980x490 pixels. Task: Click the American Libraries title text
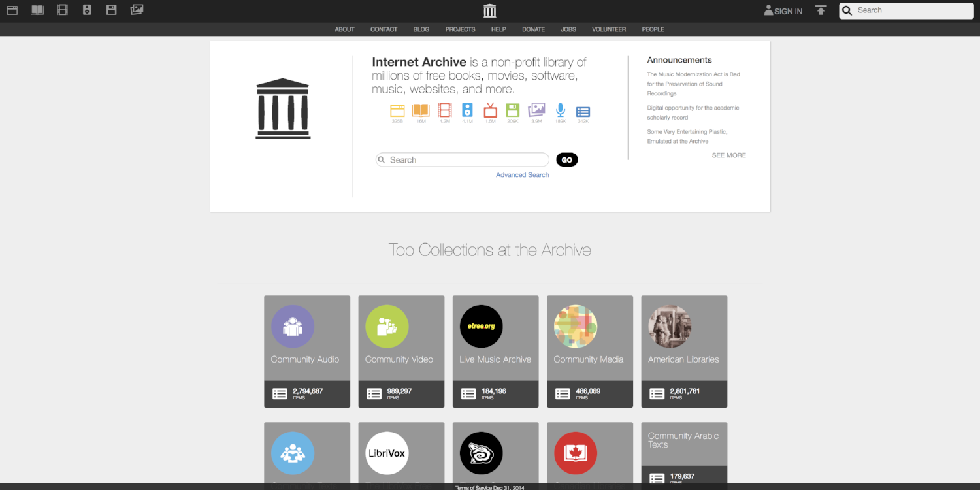click(x=683, y=359)
